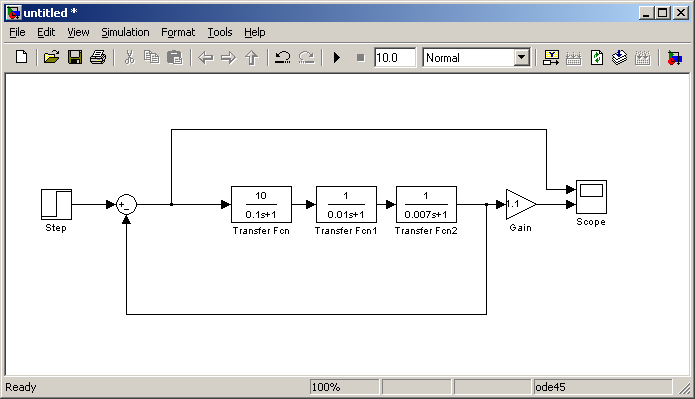Open the Model Explorer icon at toolbar end
695x399 pixels.
(674, 58)
